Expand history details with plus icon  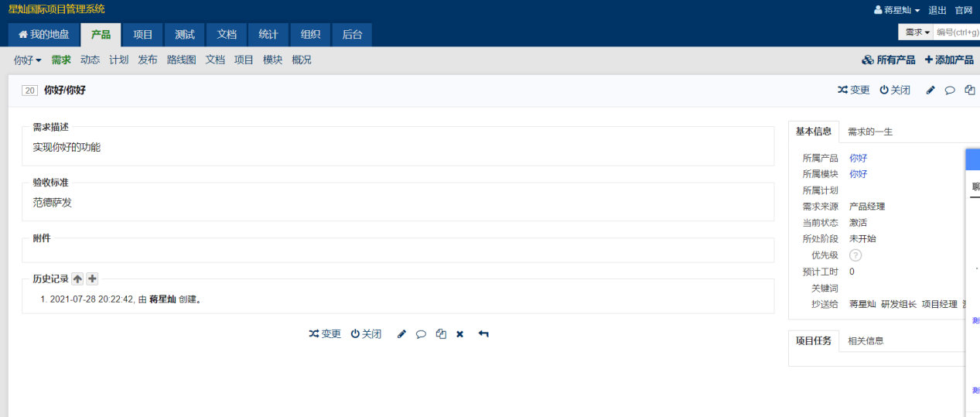click(92, 279)
